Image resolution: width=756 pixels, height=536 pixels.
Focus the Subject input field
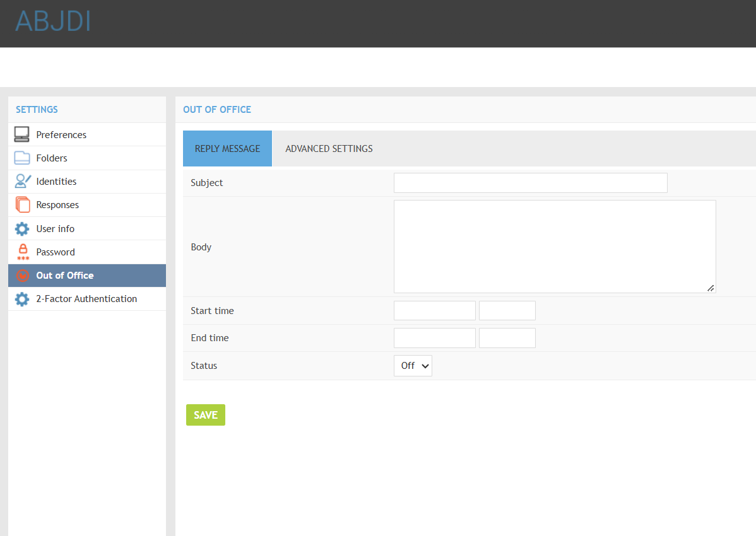point(530,182)
